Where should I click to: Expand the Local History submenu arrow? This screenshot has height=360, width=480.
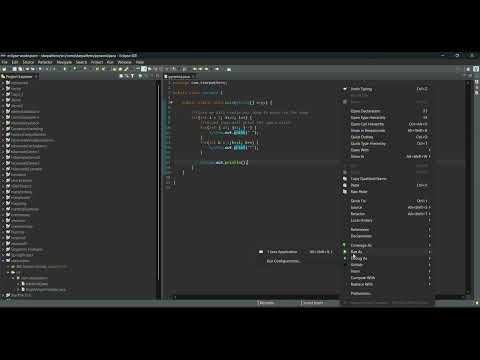pyautogui.click(x=429, y=220)
